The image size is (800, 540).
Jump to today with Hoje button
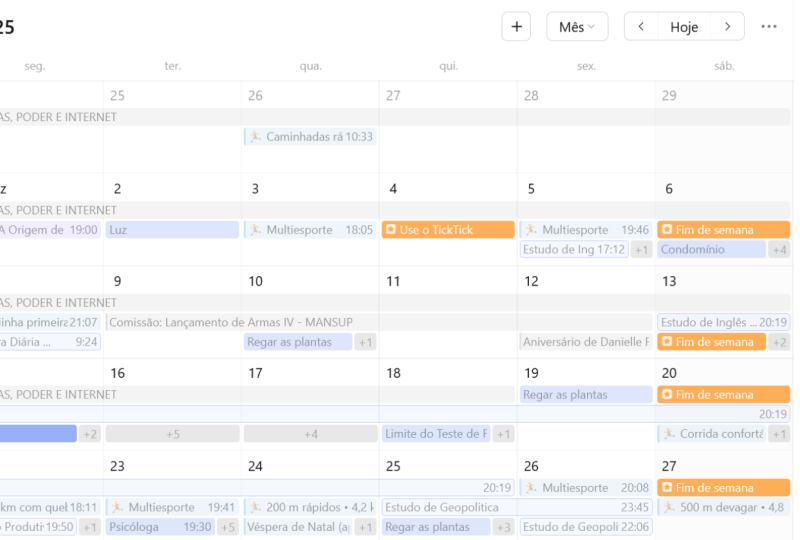click(684, 27)
